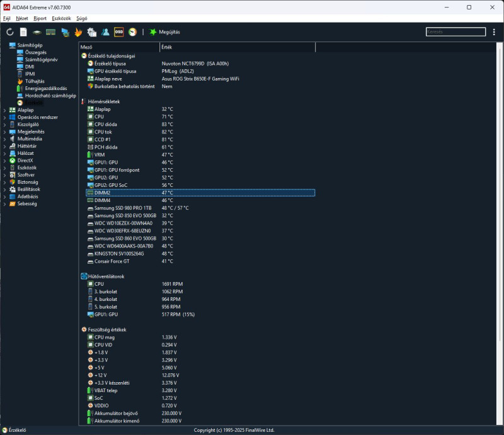
Task: Select IPMI in the tree
Action: coord(30,74)
